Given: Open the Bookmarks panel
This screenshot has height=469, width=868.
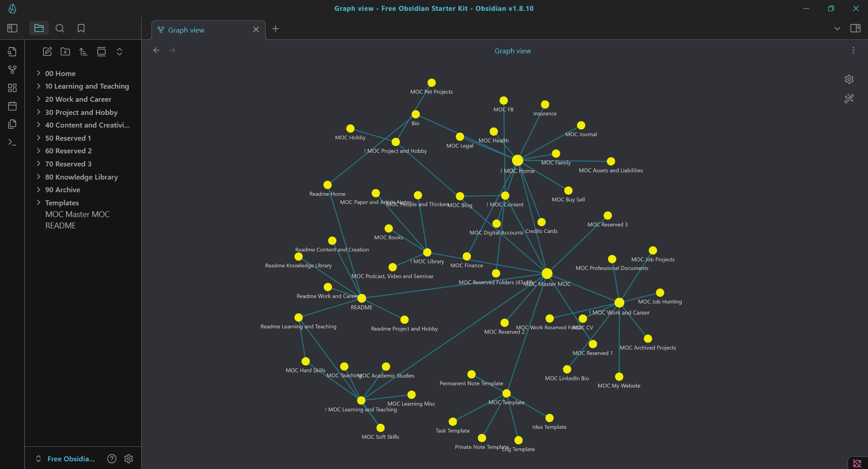Looking at the screenshot, I should pyautogui.click(x=81, y=28).
